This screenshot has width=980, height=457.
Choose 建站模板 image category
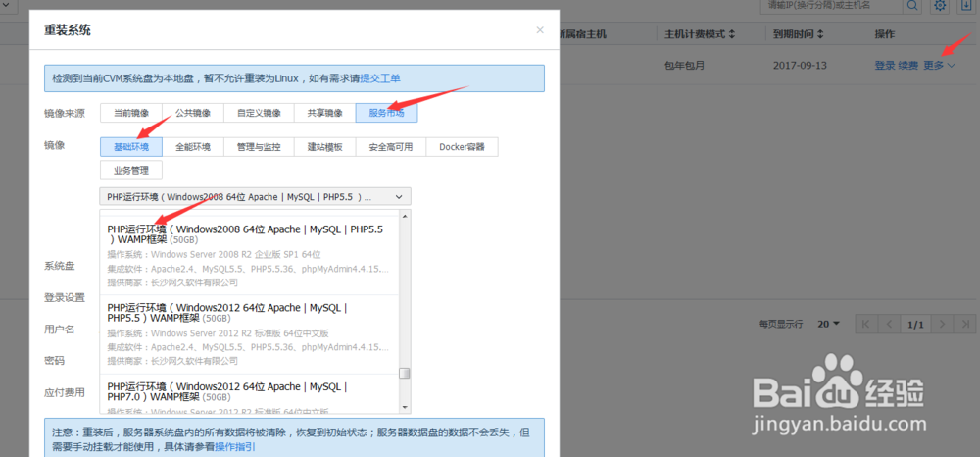pyautogui.click(x=325, y=147)
